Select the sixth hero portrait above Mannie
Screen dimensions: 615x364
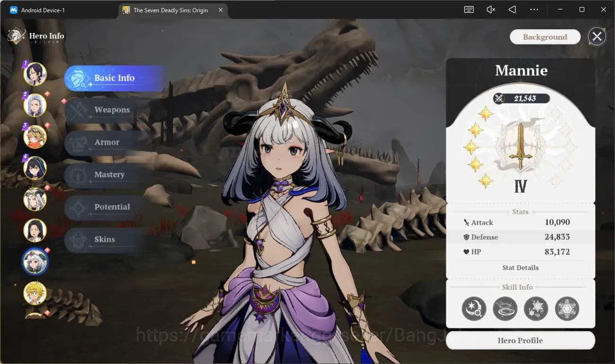coord(35,230)
